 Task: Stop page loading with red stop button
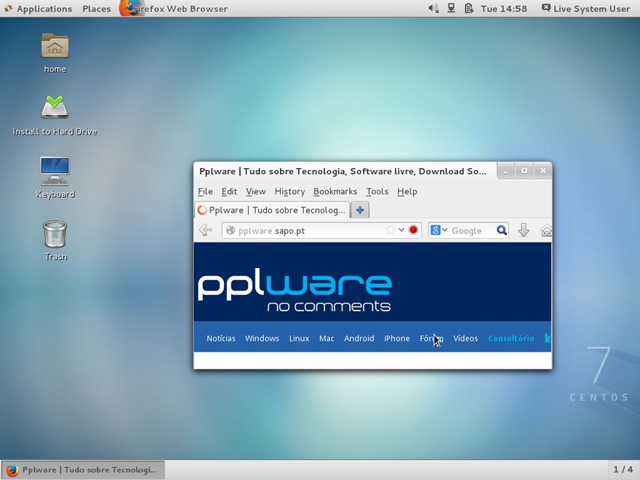[x=413, y=230]
